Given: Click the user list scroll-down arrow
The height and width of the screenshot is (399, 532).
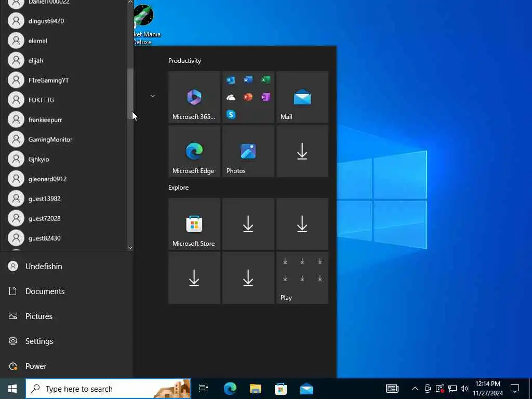Looking at the screenshot, I should pos(130,248).
